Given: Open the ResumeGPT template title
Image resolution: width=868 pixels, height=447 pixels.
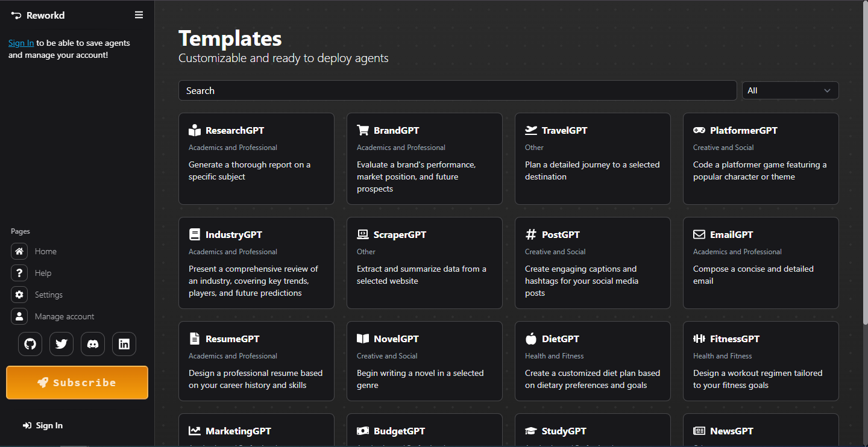Looking at the screenshot, I should 231,339.
